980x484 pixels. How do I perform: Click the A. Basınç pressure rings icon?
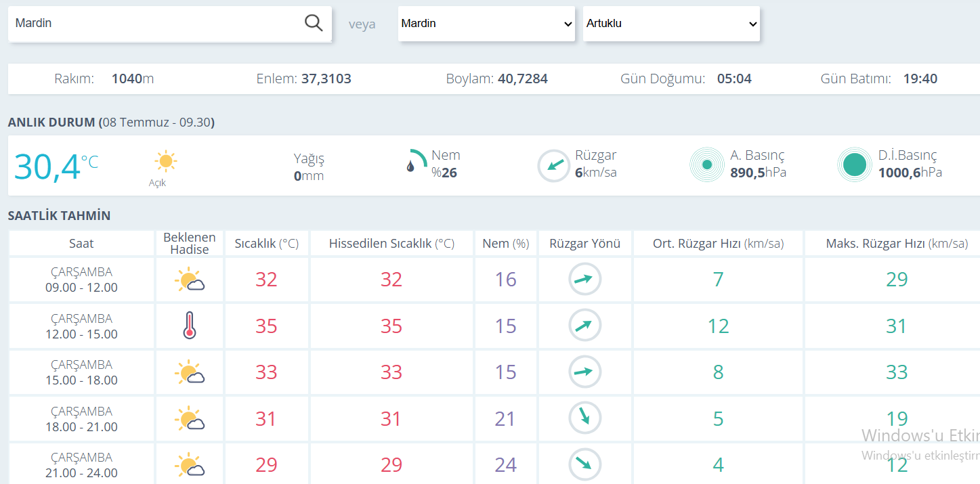point(707,164)
